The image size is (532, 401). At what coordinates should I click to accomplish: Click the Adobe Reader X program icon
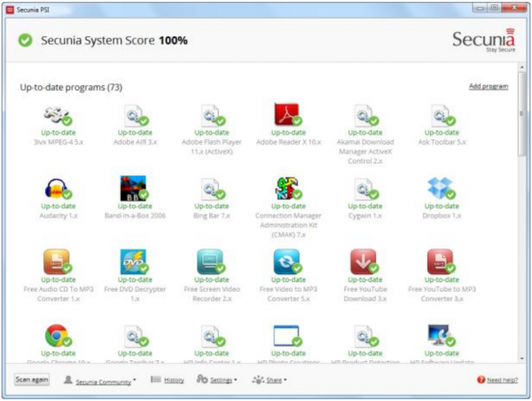click(286, 115)
